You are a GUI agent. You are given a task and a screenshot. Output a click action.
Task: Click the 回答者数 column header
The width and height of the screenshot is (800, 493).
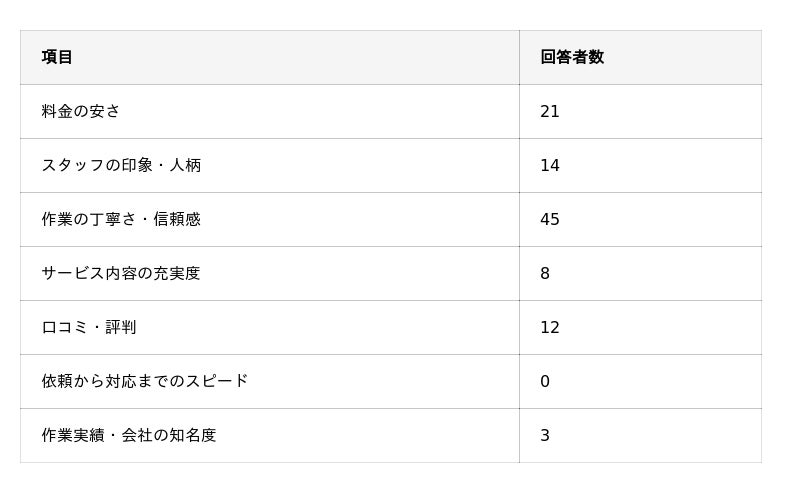(x=572, y=57)
